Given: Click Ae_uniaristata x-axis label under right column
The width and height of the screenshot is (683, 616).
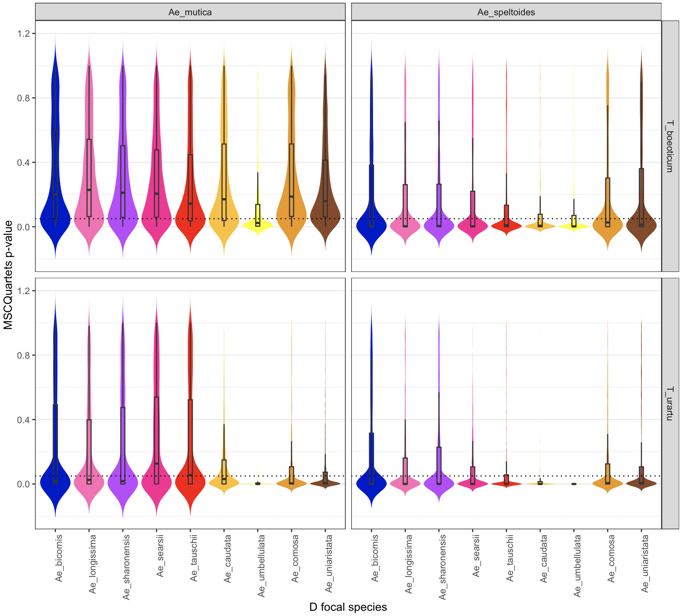Looking at the screenshot, I should point(645,564).
